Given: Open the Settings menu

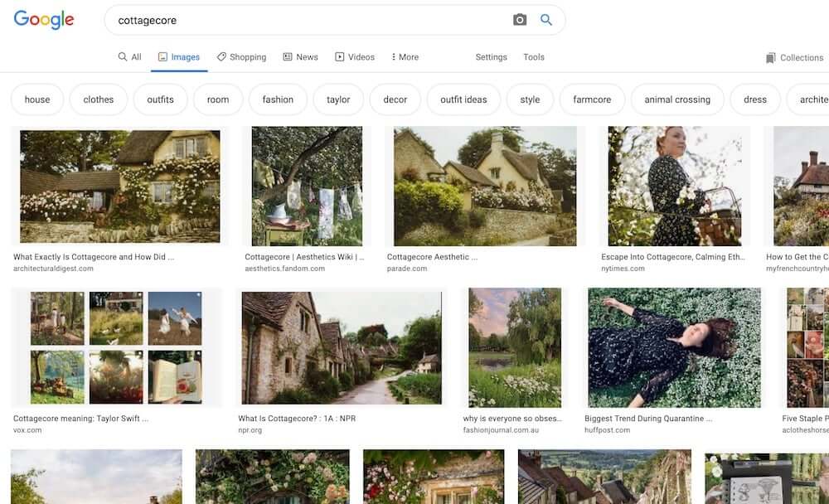Looking at the screenshot, I should 491,57.
